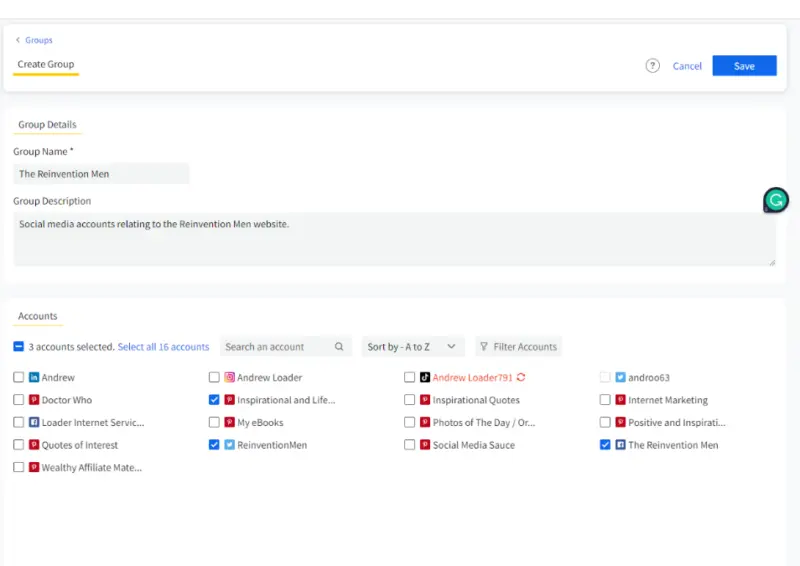Click the Pinterest icon beside Doctor Who
Image resolution: width=800 pixels, height=566 pixels.
pyautogui.click(x=34, y=400)
